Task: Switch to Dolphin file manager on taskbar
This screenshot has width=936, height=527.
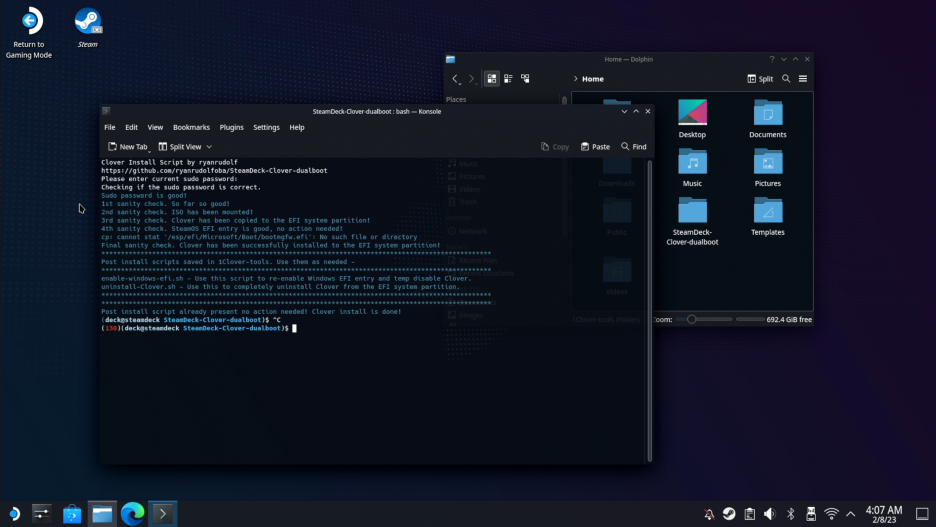Action: (x=102, y=514)
